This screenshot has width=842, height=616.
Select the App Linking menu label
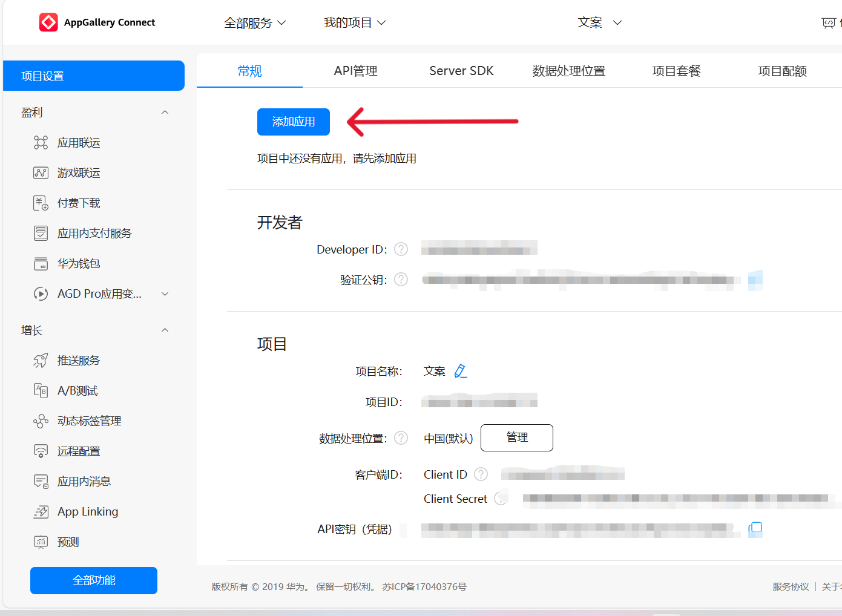[x=88, y=512]
